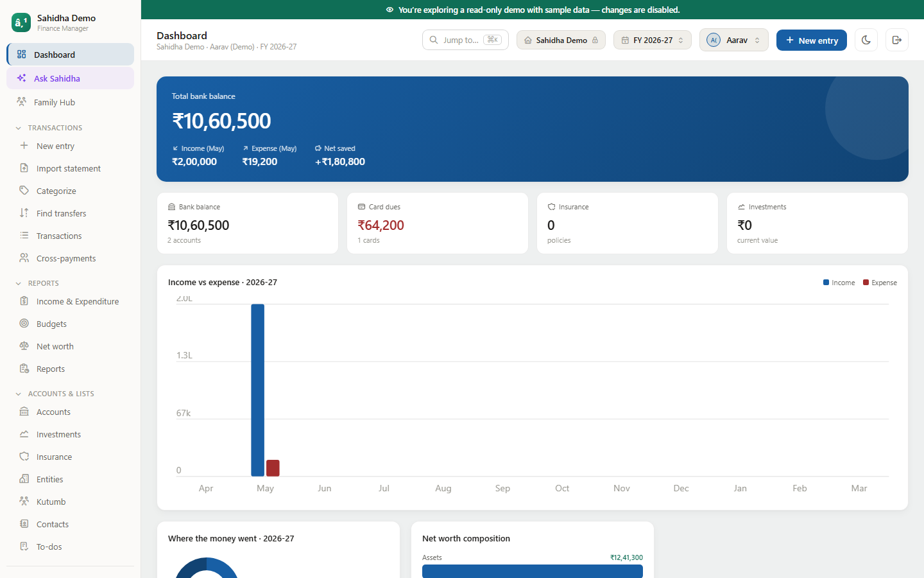
Task: Click the lock icon beside Sahidha Demo
Action: (x=595, y=40)
